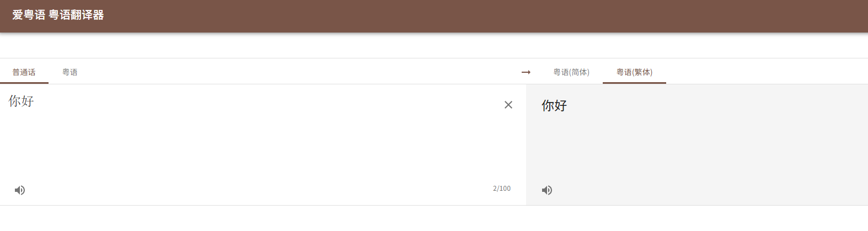Screen dimensions: 868x231
Task: Switch source language to 粤语
Action: [70, 72]
